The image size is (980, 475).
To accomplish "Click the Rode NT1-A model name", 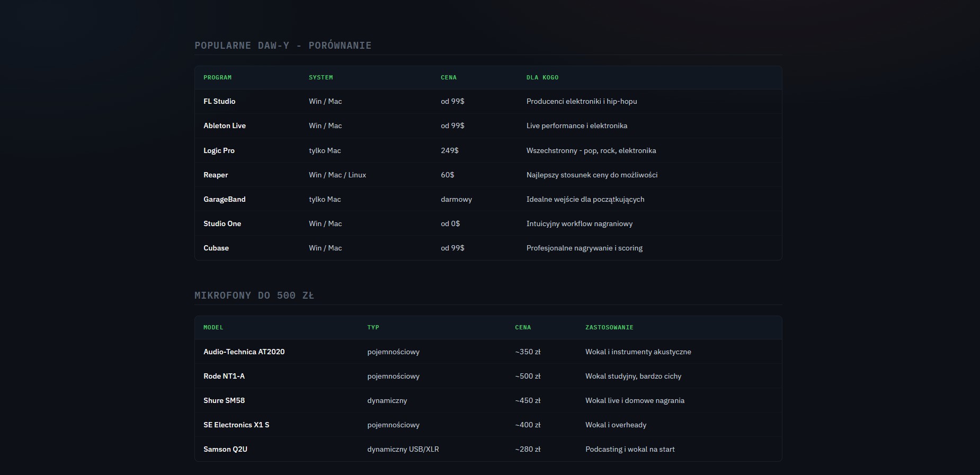I will pos(224,376).
